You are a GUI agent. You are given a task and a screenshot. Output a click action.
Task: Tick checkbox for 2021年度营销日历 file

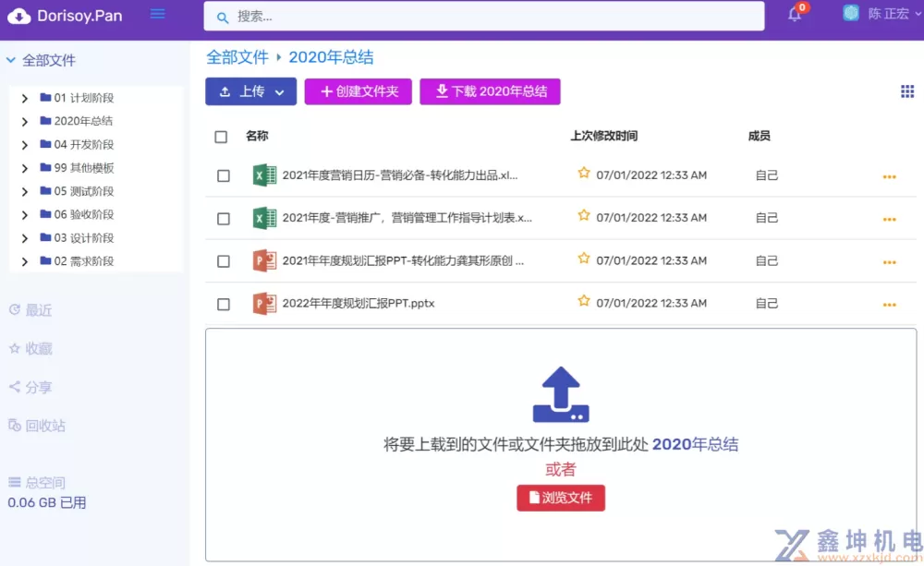click(x=224, y=176)
